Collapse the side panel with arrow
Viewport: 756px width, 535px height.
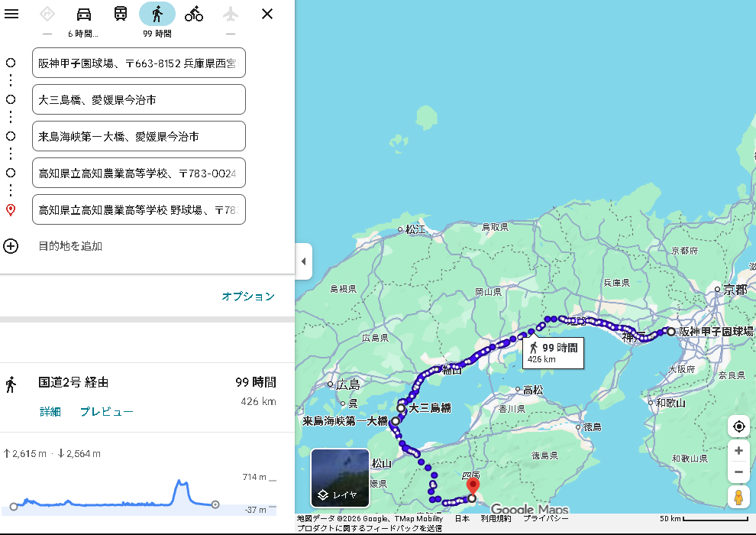click(303, 261)
